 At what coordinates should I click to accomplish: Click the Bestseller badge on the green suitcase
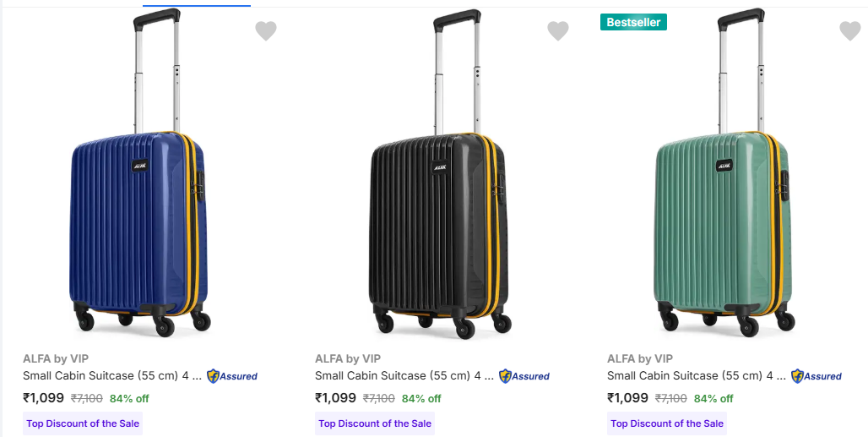click(x=633, y=22)
